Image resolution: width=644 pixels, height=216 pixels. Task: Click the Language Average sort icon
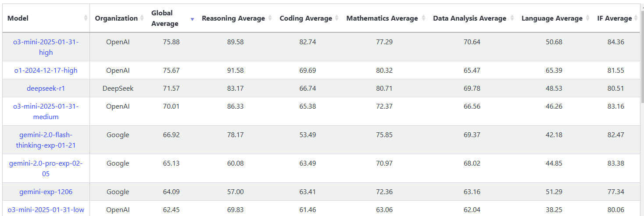pos(587,18)
